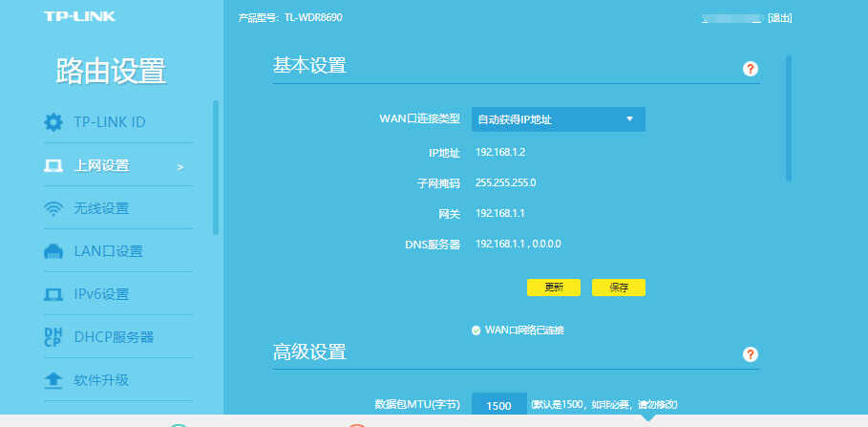
Task: Click the 退出 logout link
Action: tap(779, 18)
